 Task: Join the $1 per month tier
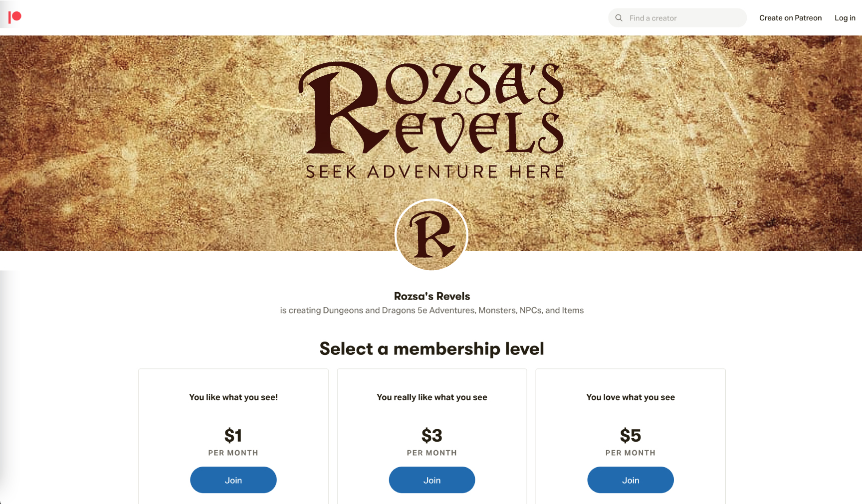pyautogui.click(x=233, y=480)
